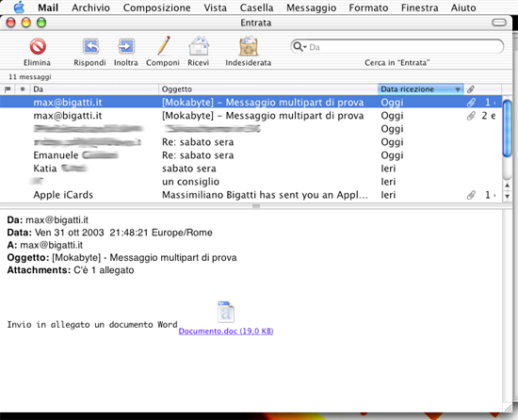
Task: Open the Documento.doc attachment file icon
Action: [226, 312]
